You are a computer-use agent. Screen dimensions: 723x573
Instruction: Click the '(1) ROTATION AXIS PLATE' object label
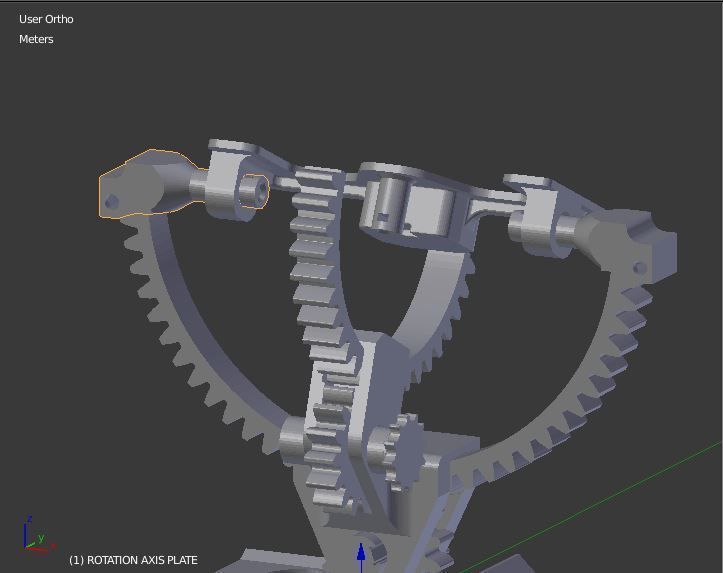133,560
